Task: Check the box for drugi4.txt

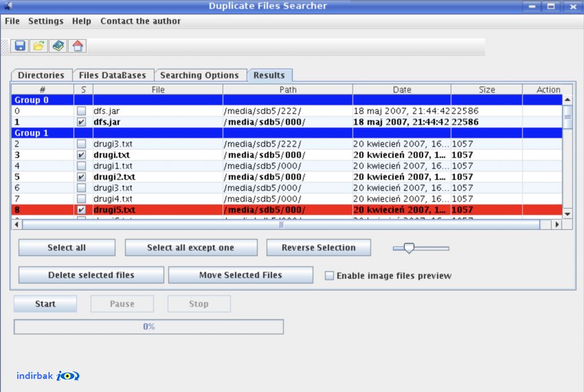Action: pos(81,199)
